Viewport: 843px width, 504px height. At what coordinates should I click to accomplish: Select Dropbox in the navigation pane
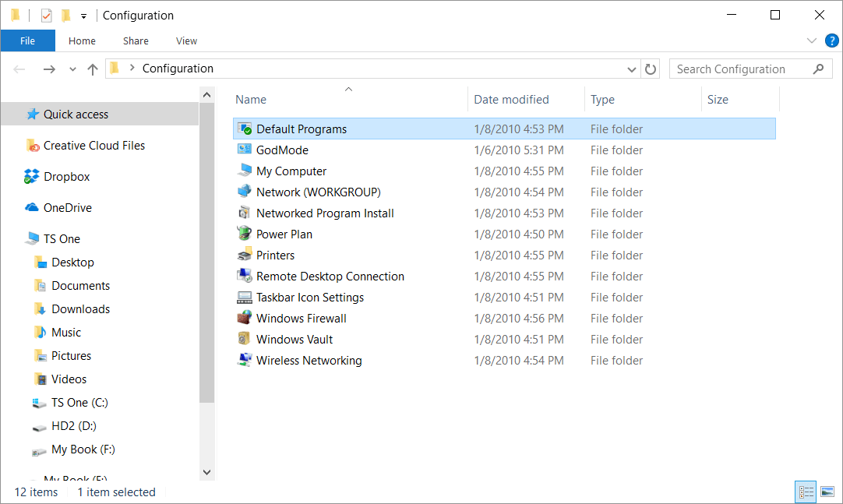click(x=66, y=177)
